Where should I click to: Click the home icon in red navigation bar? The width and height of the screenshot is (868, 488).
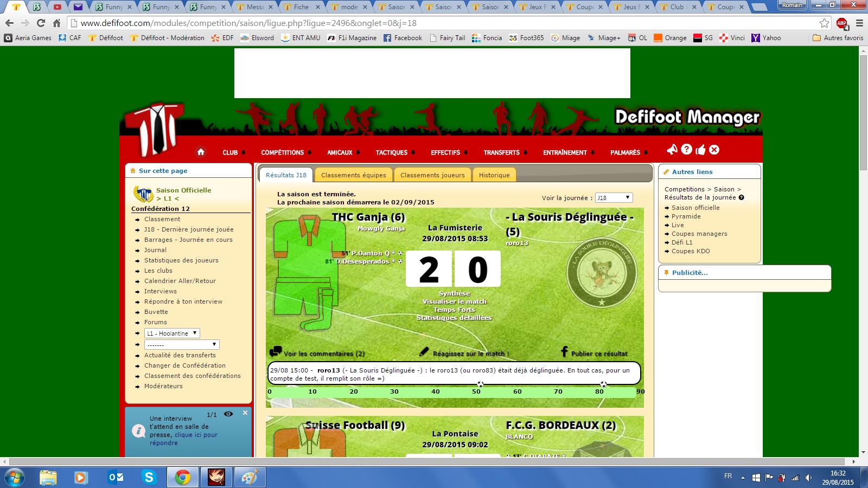pyautogui.click(x=201, y=152)
